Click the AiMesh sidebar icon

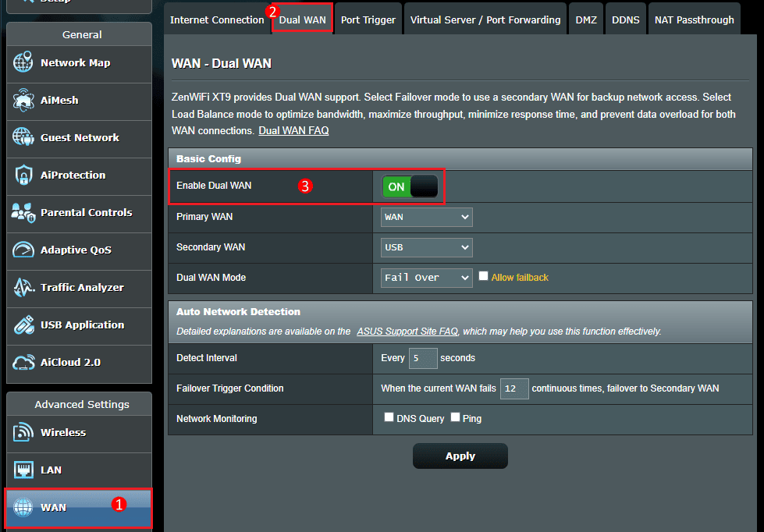coord(23,101)
